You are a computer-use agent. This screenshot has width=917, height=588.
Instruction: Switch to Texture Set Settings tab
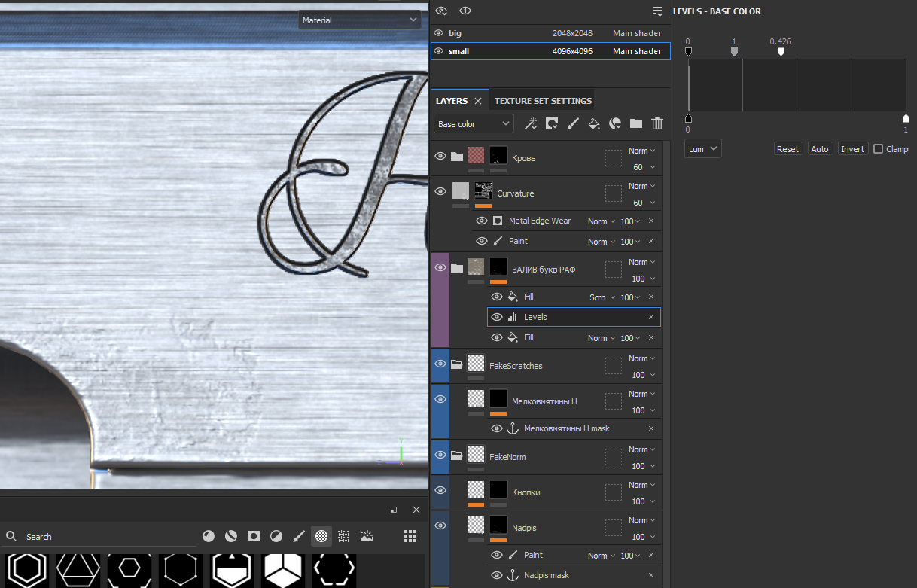click(543, 101)
